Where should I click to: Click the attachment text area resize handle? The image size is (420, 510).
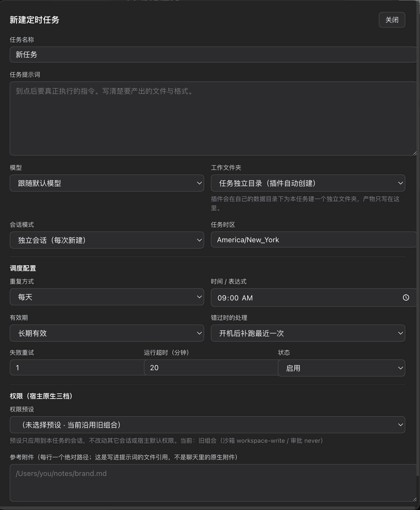414,499
